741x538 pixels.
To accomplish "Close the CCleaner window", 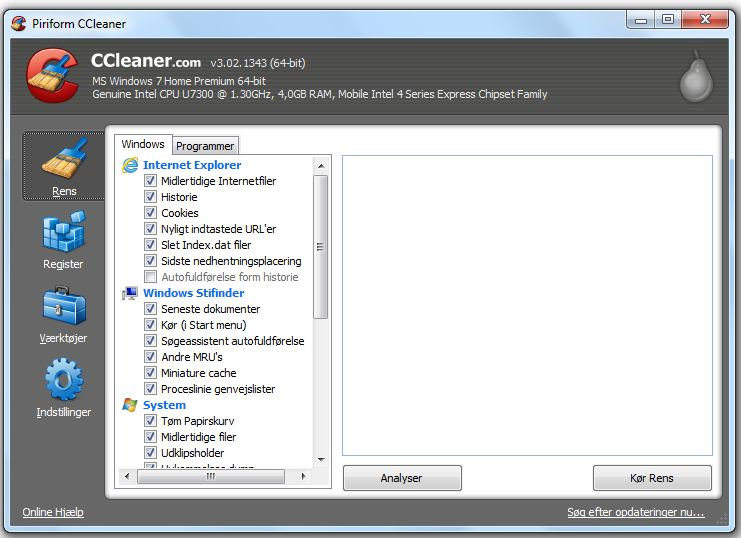I will pyautogui.click(x=705, y=19).
